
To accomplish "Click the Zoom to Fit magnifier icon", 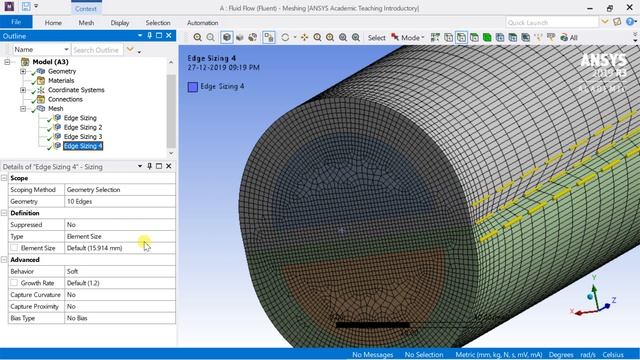I will pos(198,38).
